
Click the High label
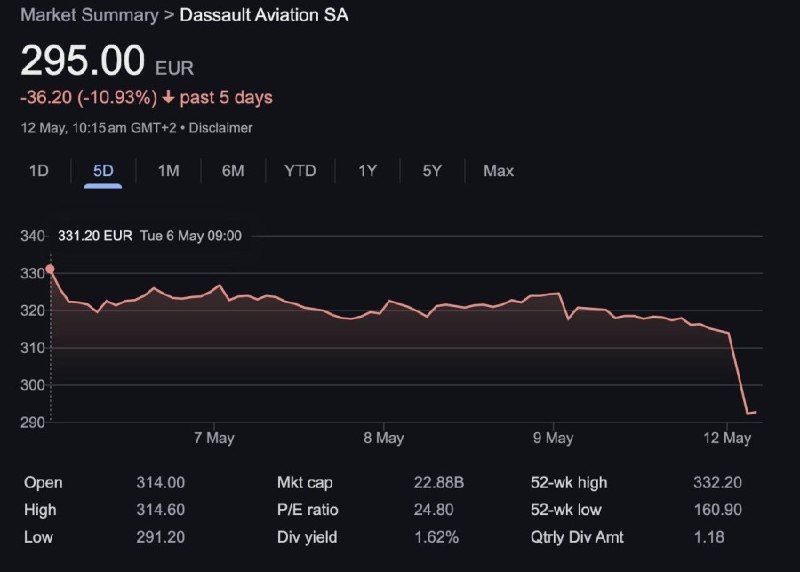[40, 510]
